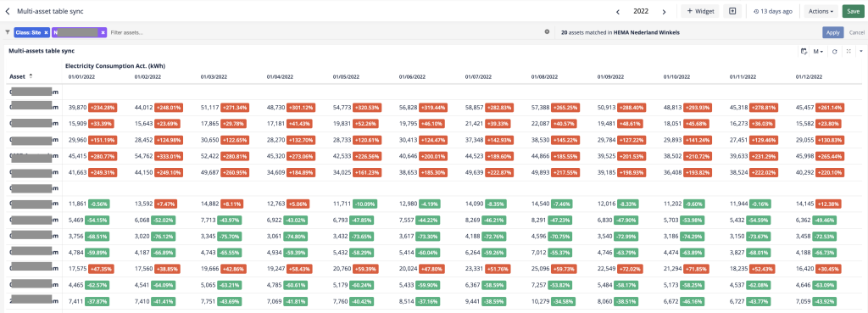The height and width of the screenshot is (313, 868).
Task: Click the 7,713 value cell
Action: (209, 220)
